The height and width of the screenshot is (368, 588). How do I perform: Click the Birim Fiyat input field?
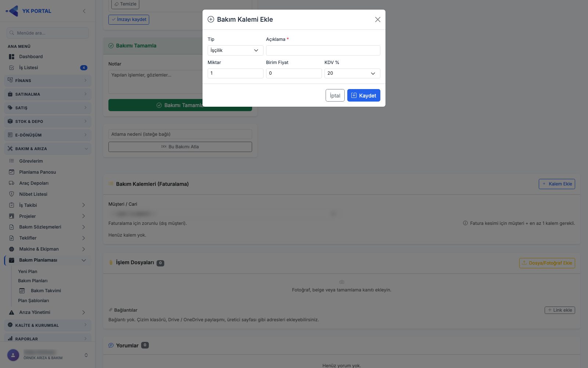pyautogui.click(x=294, y=73)
